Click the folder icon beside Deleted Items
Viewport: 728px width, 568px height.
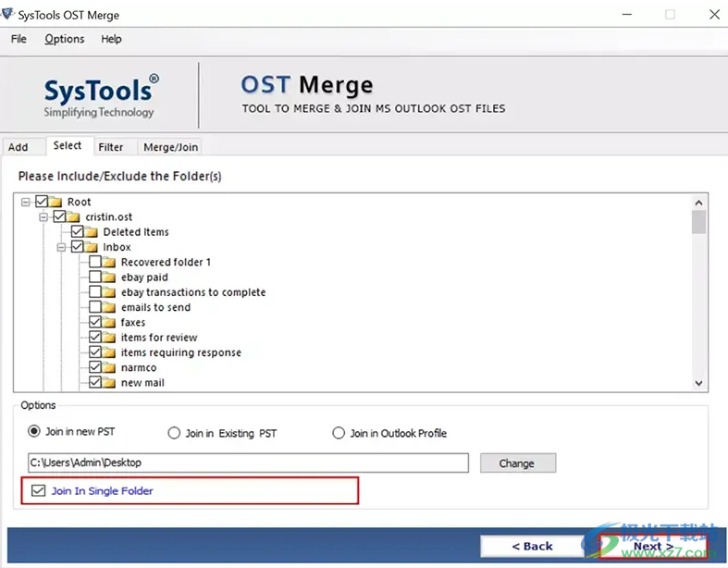[x=91, y=232]
